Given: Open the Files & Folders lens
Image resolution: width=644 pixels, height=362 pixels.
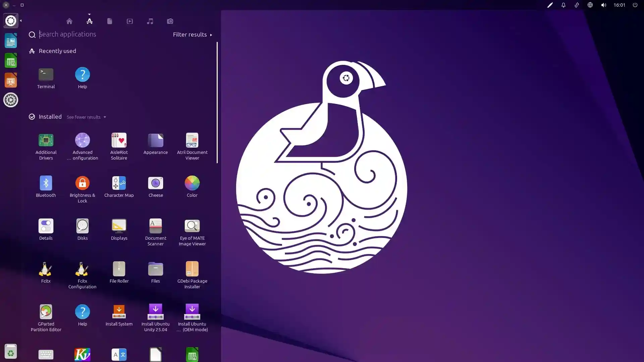Looking at the screenshot, I should 110,21.
